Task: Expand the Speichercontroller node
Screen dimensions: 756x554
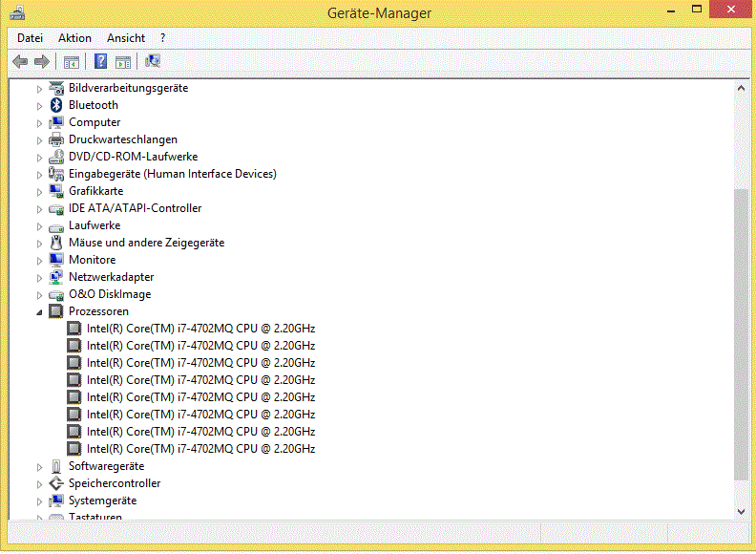Action: [x=39, y=484]
